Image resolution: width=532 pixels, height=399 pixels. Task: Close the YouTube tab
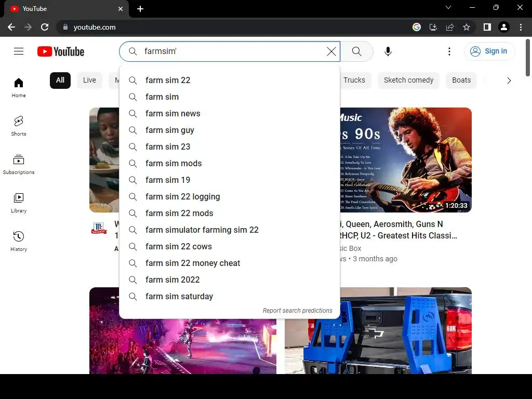[121, 9]
